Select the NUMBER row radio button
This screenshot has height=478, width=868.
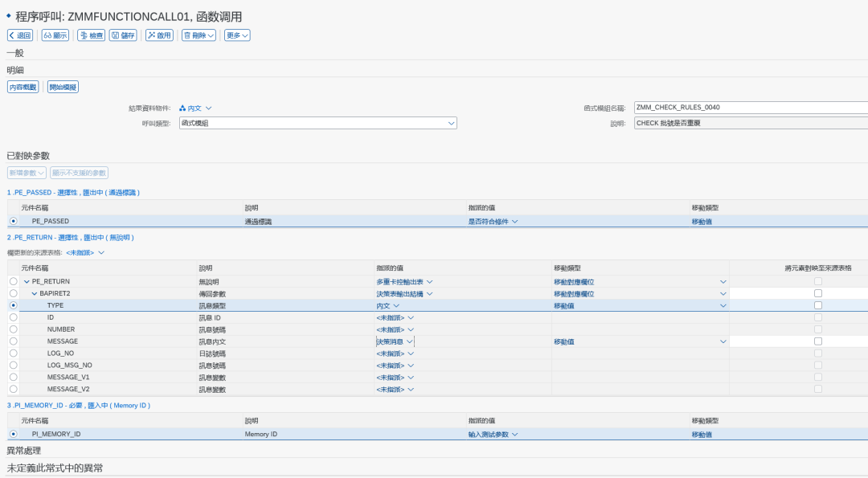[x=14, y=329]
